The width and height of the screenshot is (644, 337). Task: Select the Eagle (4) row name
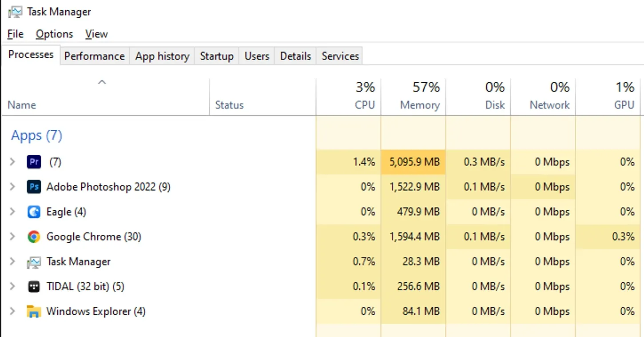[x=66, y=212]
